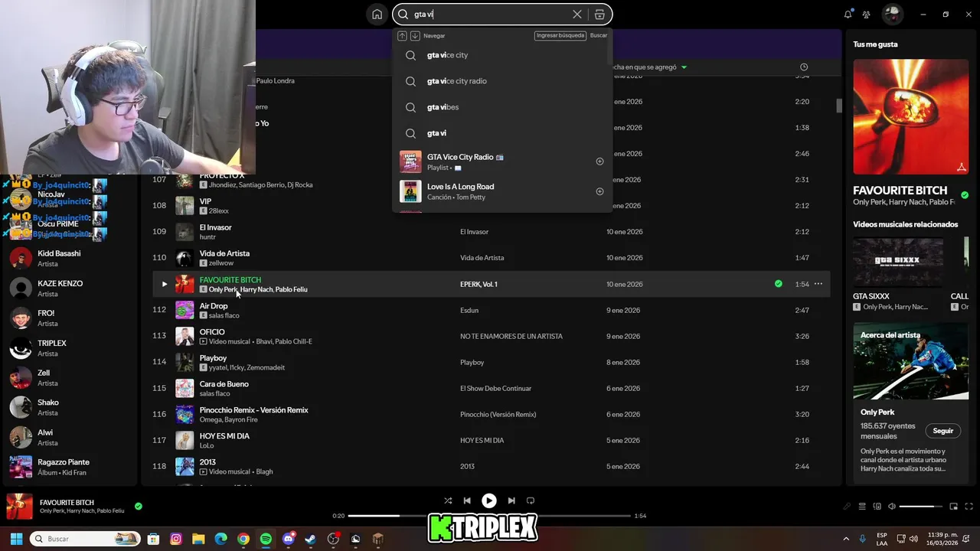Viewport: 980px width, 551px height.
Task: Open Harry Nach artist link in track row
Action: pyautogui.click(x=256, y=290)
